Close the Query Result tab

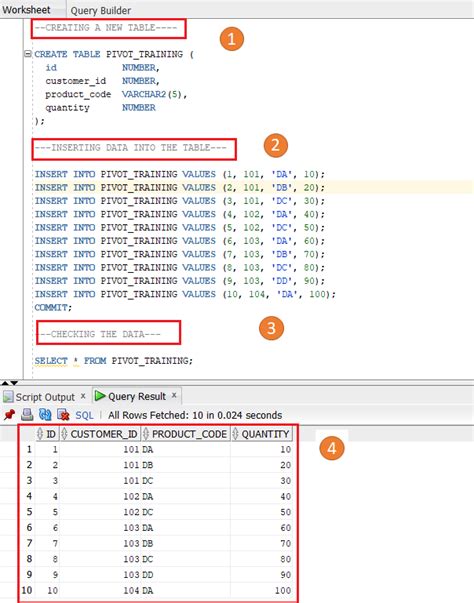[x=174, y=395]
